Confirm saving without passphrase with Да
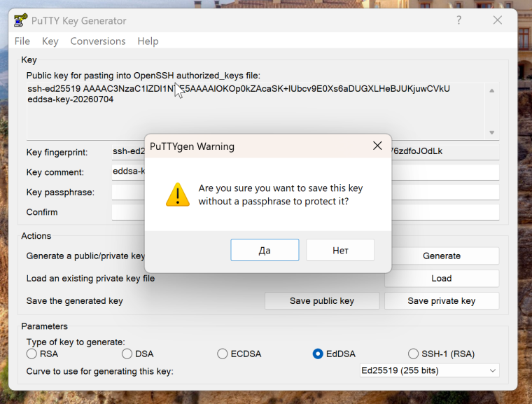 click(265, 250)
